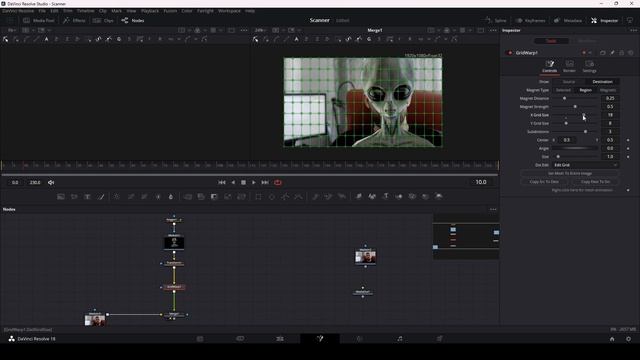Open the Media page from the page bar
Viewport: 640px width, 360px height.
click(200, 339)
